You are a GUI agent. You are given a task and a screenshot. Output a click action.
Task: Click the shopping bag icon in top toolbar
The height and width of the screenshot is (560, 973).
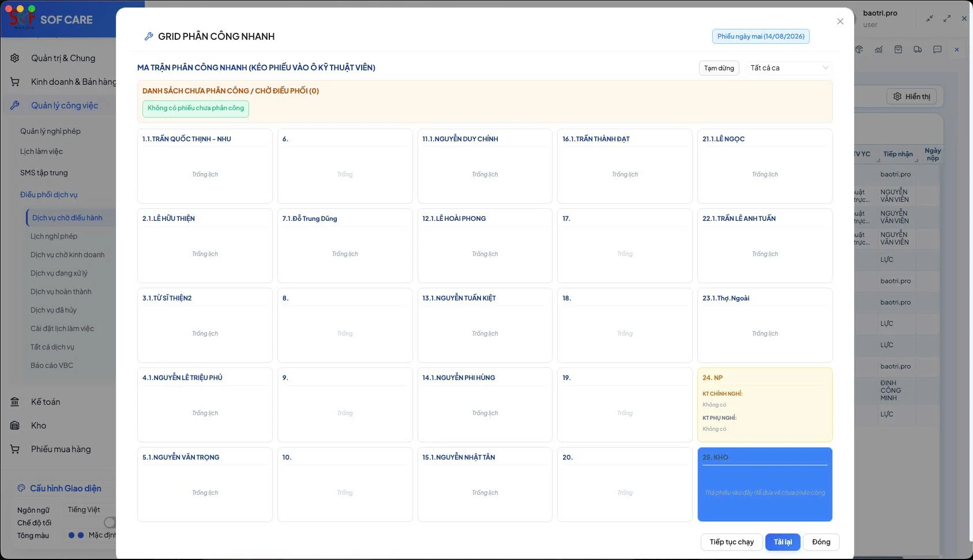tap(898, 50)
